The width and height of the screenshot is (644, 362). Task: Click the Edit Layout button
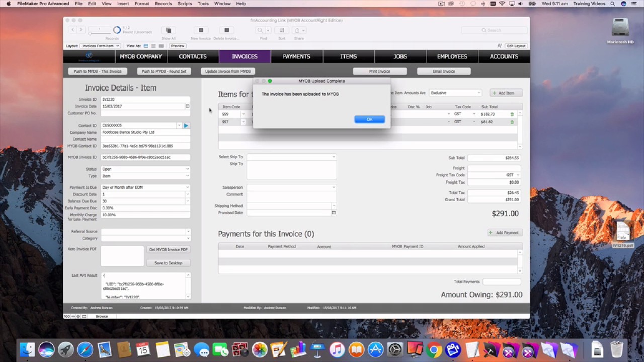click(x=516, y=46)
